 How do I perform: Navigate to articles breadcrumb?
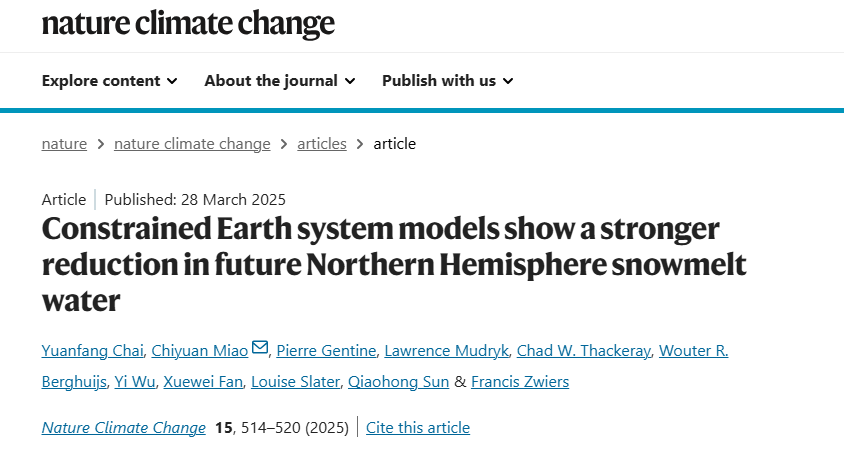pyautogui.click(x=322, y=144)
